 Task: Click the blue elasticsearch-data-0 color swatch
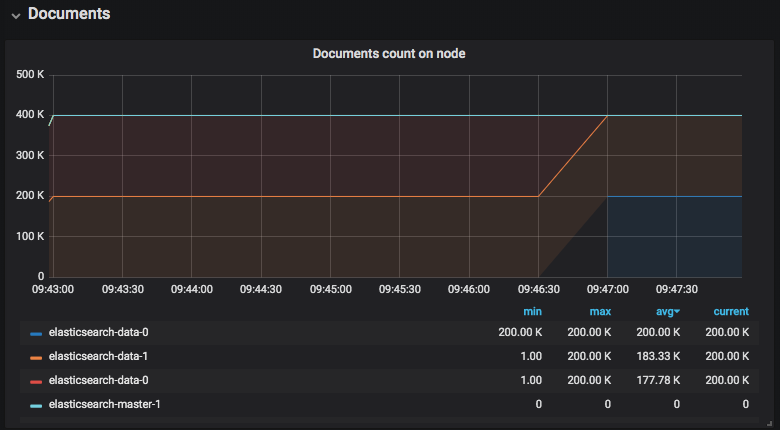36,333
